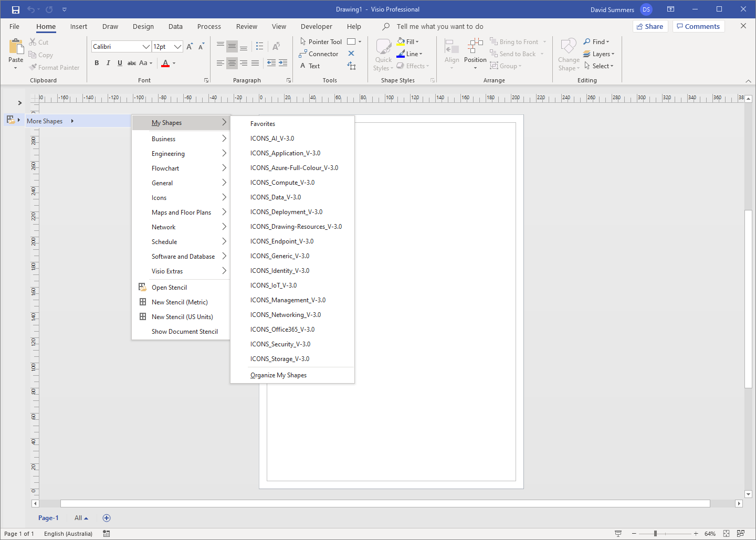Click the Paste clipboard icon
756x540 pixels.
[x=16, y=47]
